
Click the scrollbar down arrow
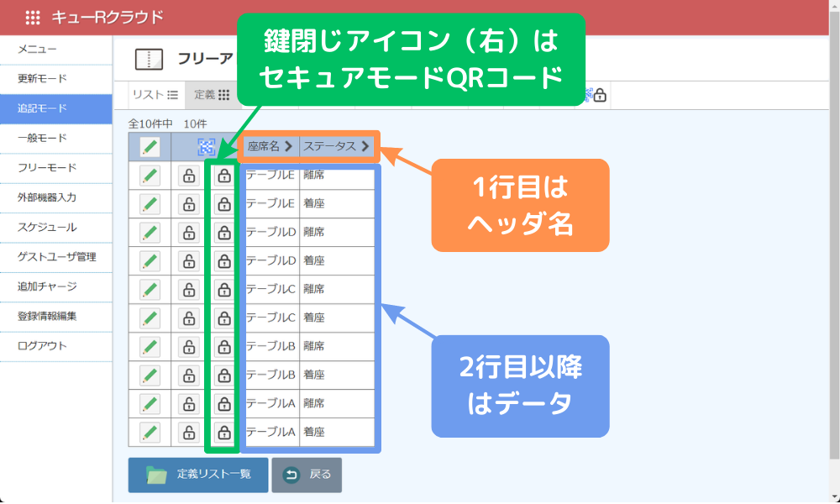point(834,497)
